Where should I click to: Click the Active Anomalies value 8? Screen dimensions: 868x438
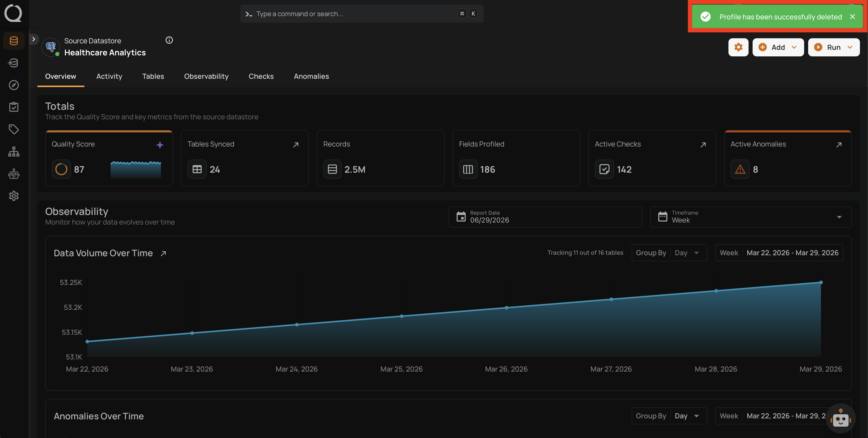[x=755, y=169]
